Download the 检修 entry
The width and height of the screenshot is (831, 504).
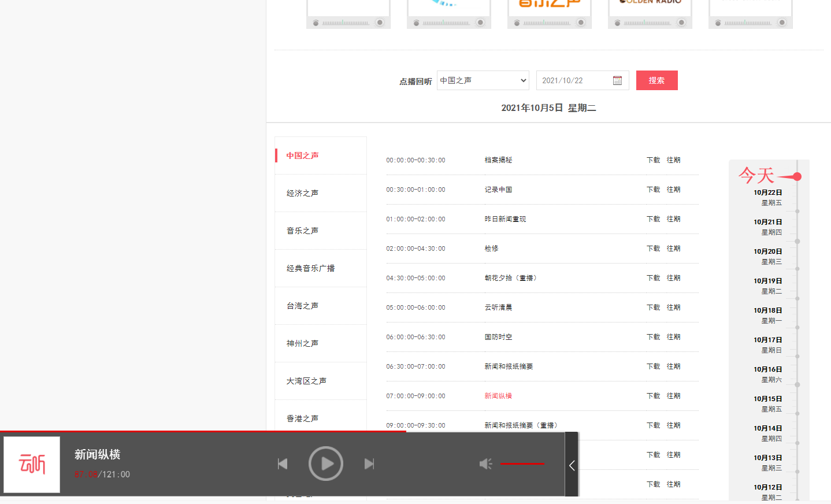(654, 249)
